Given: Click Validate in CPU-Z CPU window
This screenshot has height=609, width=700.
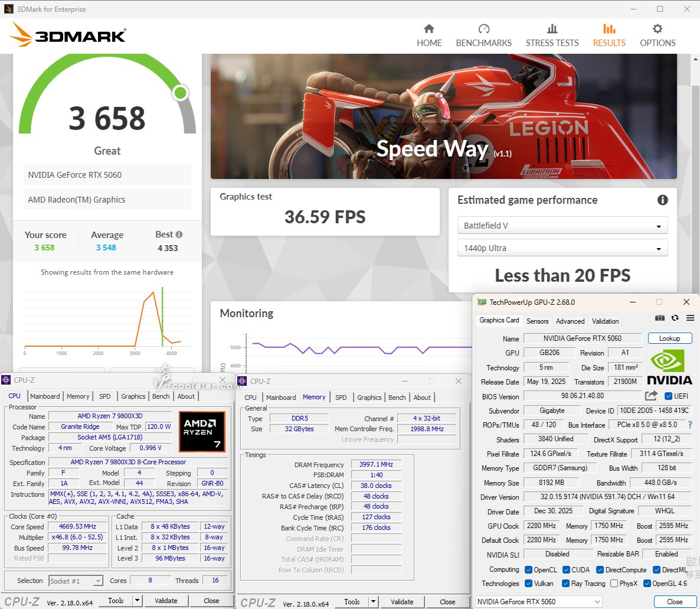Looking at the screenshot, I should (166, 601).
